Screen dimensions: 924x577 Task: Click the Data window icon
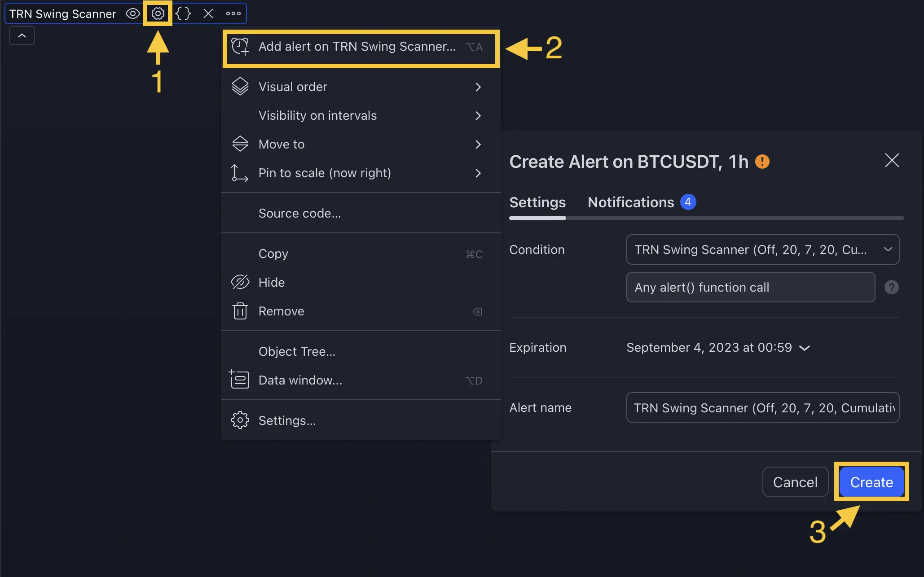click(240, 380)
